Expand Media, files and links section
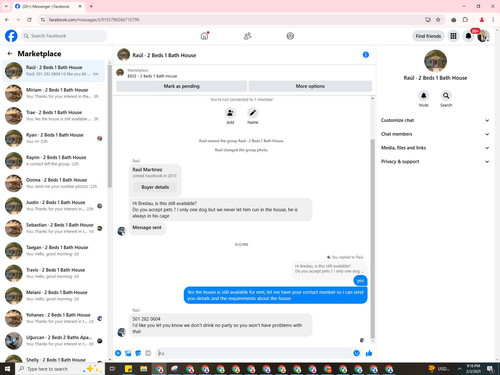Viewport: 500px width, 375px height. click(x=435, y=148)
